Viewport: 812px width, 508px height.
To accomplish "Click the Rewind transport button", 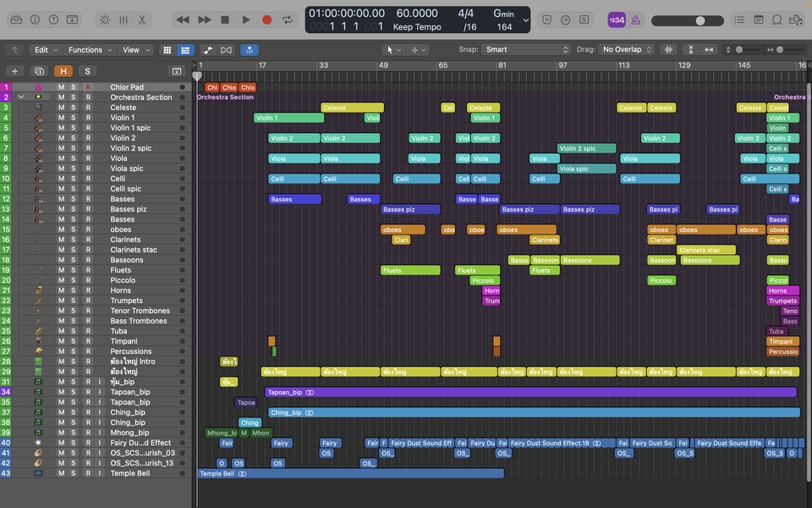I will (183, 19).
